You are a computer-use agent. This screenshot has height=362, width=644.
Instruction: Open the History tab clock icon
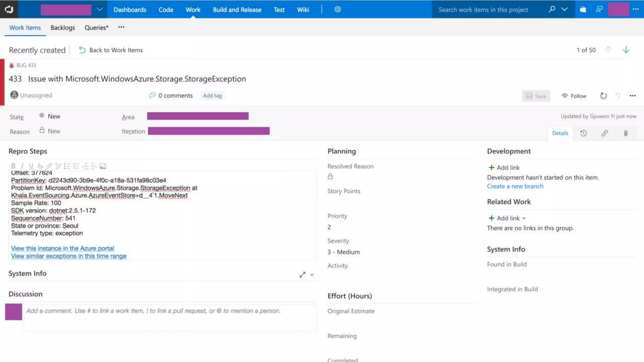(583, 133)
